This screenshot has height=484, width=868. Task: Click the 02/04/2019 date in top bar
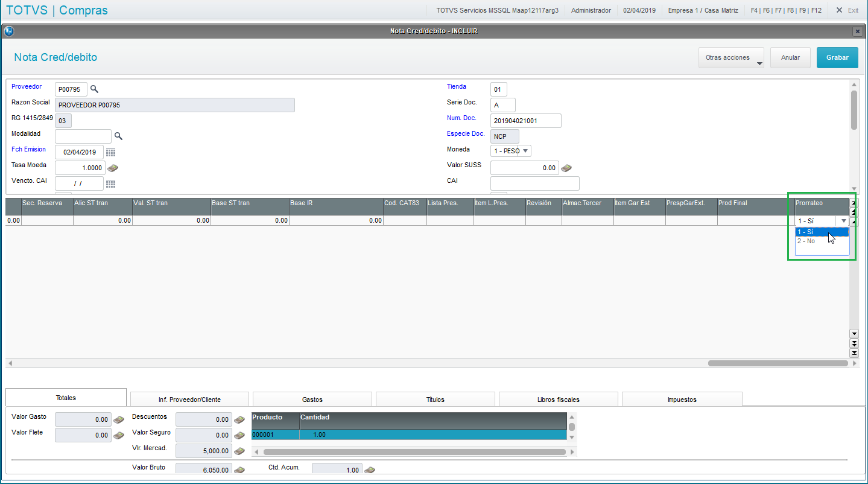tap(639, 10)
